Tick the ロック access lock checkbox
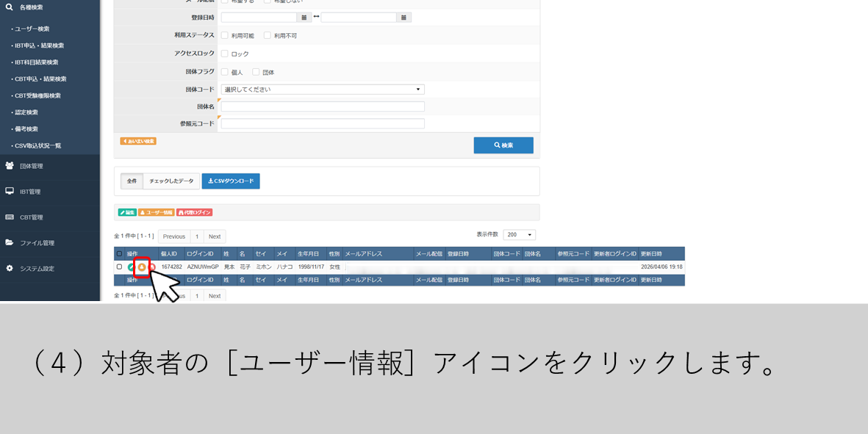 [225, 54]
